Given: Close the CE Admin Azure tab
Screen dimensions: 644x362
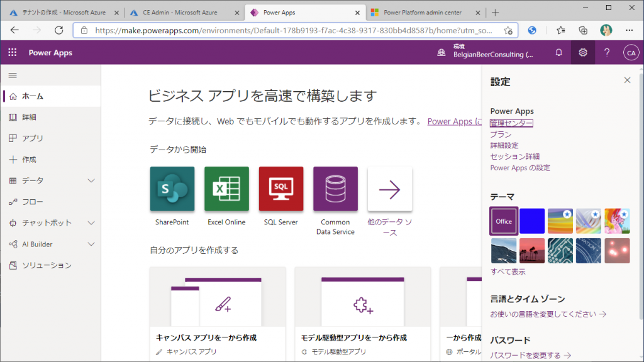Looking at the screenshot, I should [x=237, y=13].
